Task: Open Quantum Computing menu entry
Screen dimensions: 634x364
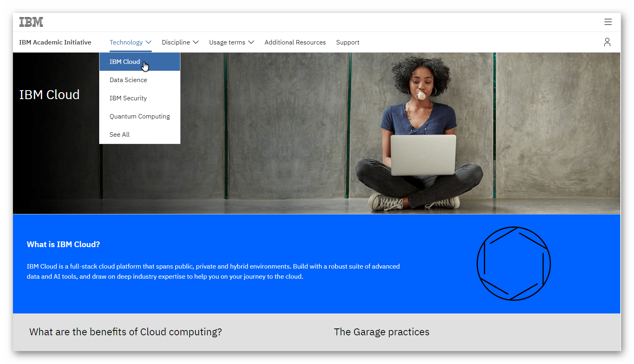Action: [x=140, y=116]
